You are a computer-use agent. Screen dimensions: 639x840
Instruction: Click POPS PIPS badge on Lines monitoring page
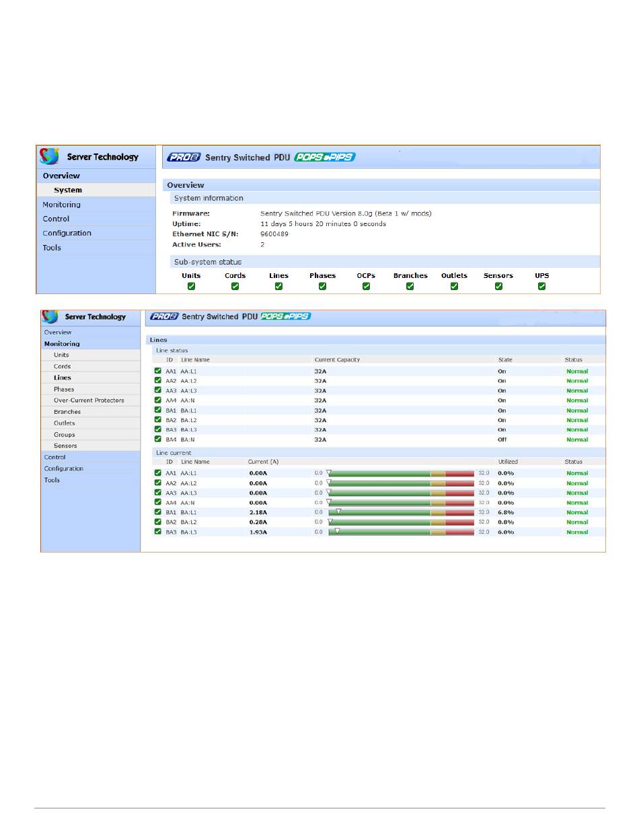coord(285,316)
